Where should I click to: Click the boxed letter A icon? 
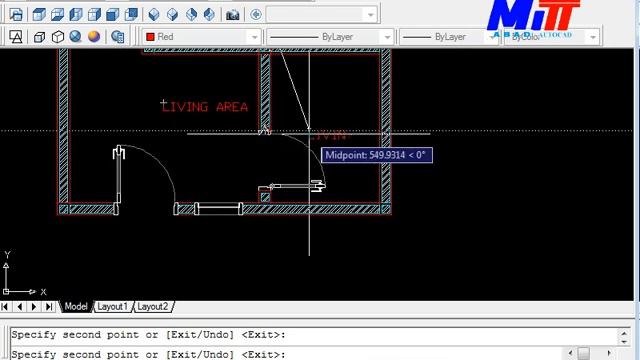click(16, 37)
